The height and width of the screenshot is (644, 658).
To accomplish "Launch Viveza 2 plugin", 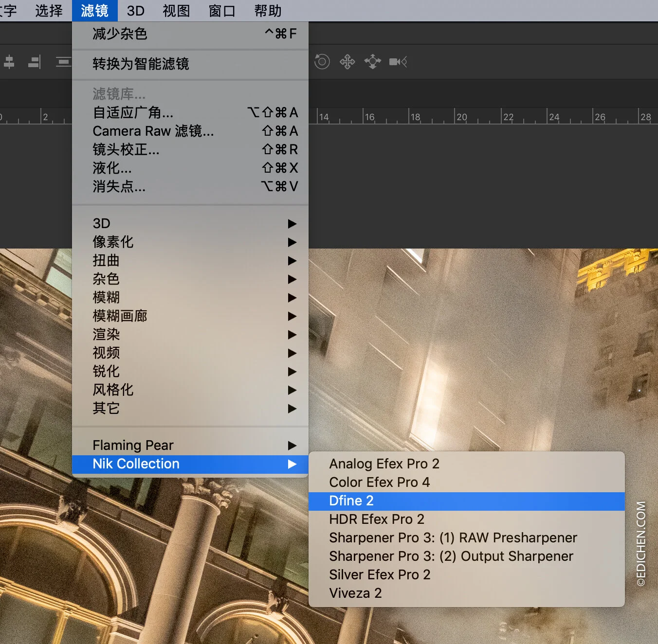I will [x=467, y=593].
